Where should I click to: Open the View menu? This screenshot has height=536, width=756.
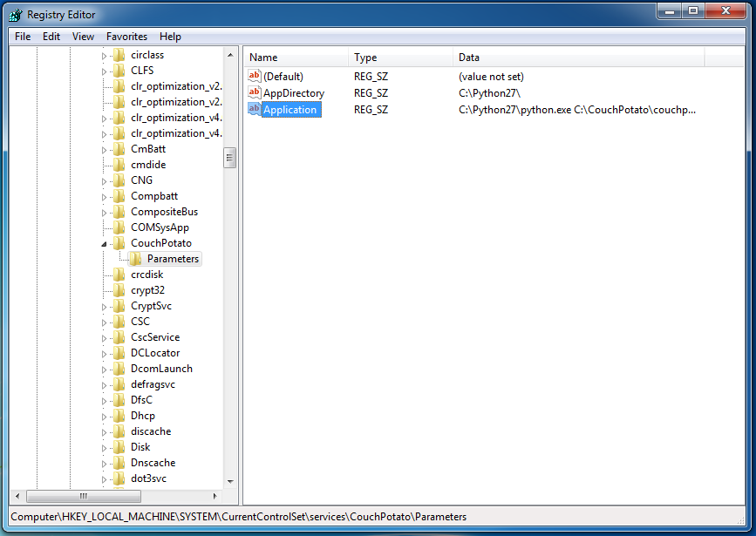tap(83, 37)
